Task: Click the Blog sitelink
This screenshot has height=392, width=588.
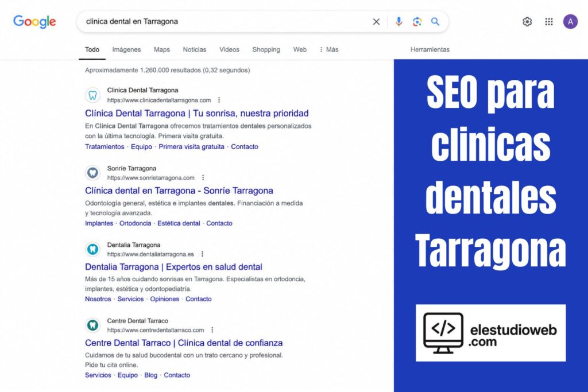Action: [x=151, y=375]
